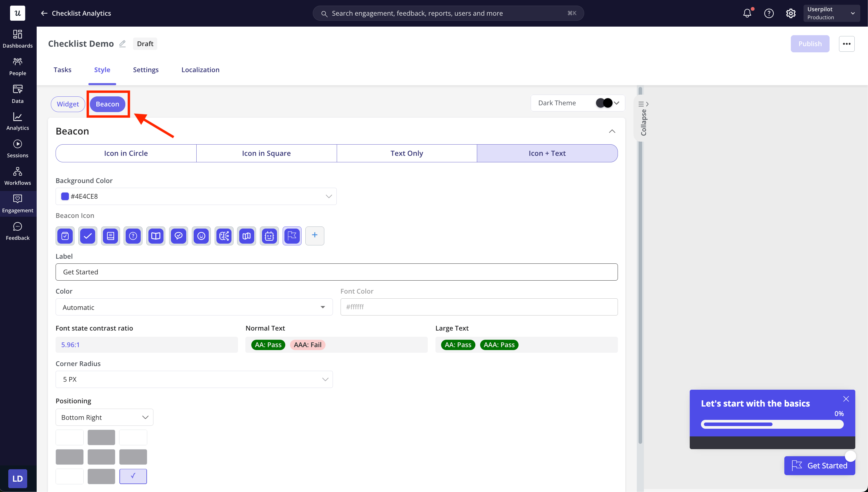The image size is (868, 492).
Task: Open the more options ellipsis menu
Action: point(847,44)
